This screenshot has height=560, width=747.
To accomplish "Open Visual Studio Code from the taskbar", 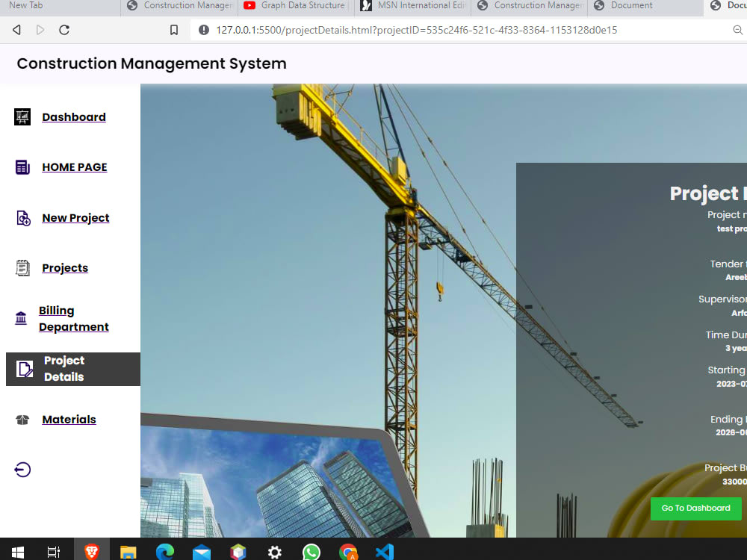I will [x=384, y=551].
